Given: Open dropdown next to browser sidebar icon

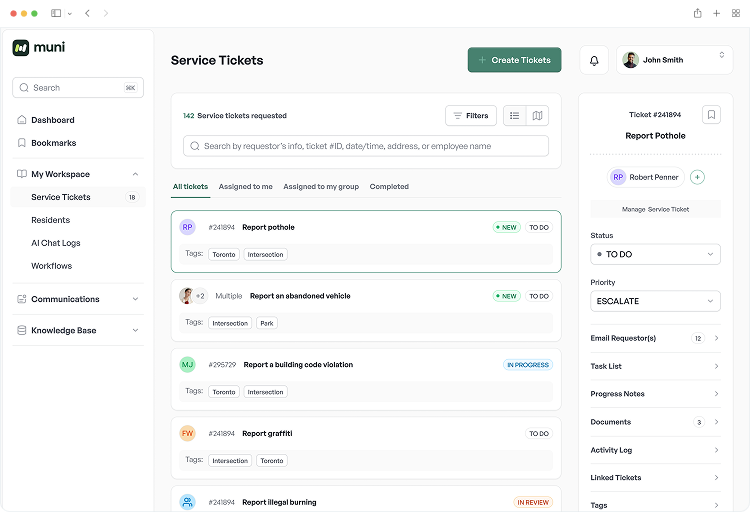Looking at the screenshot, I should (70, 14).
